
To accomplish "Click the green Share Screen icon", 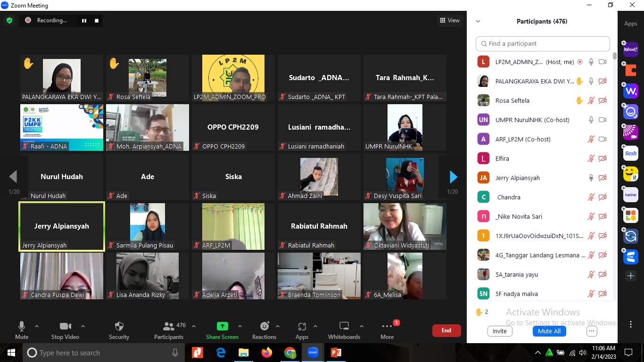I will (222, 326).
